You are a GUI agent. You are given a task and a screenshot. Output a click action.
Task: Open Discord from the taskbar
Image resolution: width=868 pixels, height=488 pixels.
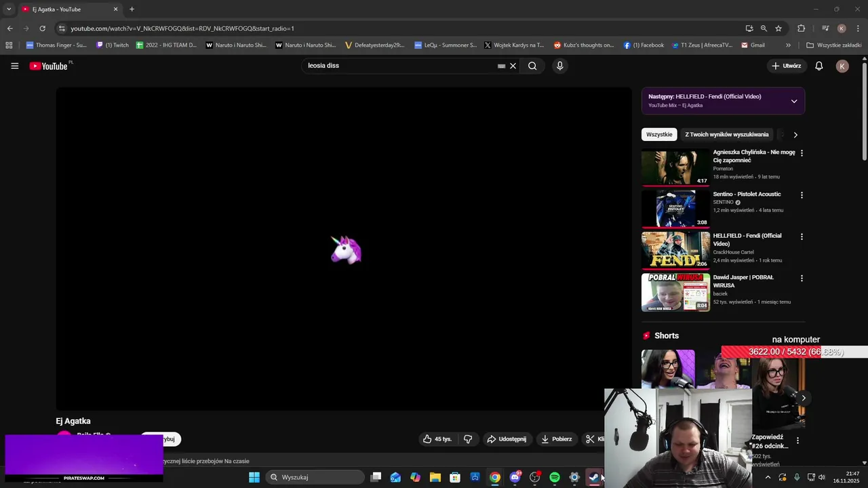pos(515,477)
